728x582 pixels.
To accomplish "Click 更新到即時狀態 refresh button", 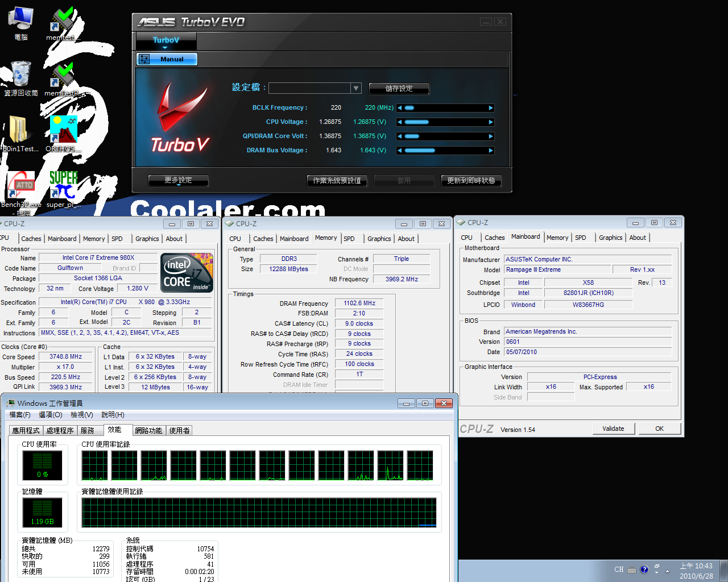I will coord(471,181).
